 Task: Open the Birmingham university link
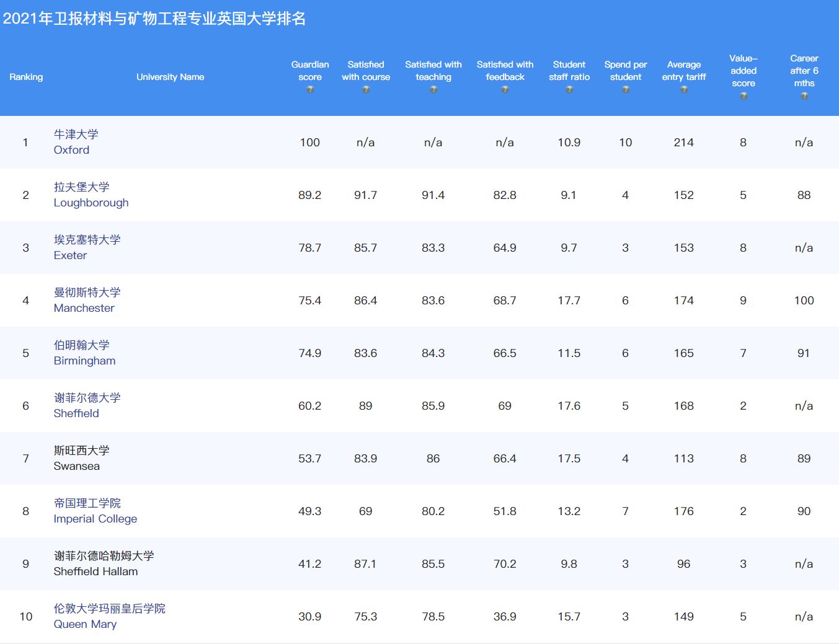click(84, 353)
